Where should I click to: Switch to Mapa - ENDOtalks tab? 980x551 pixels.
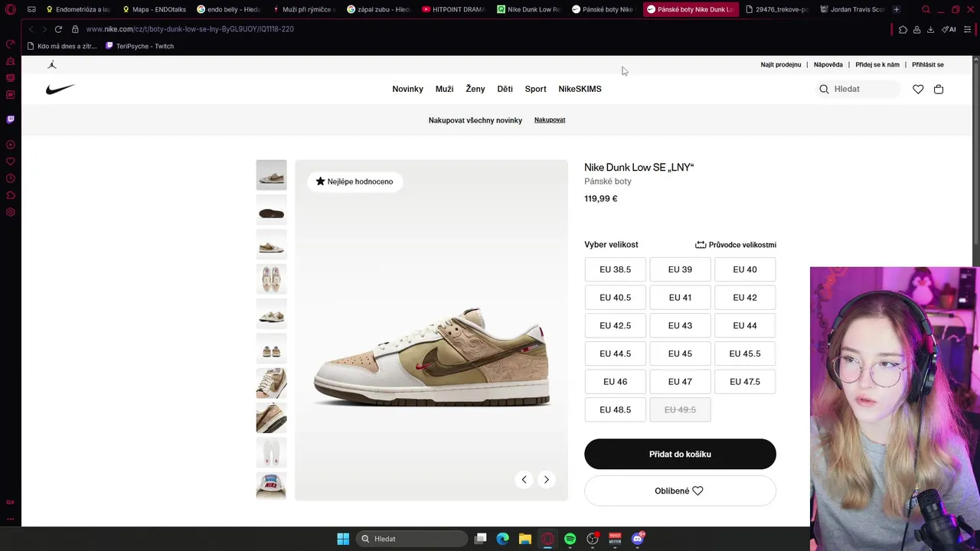(154, 9)
